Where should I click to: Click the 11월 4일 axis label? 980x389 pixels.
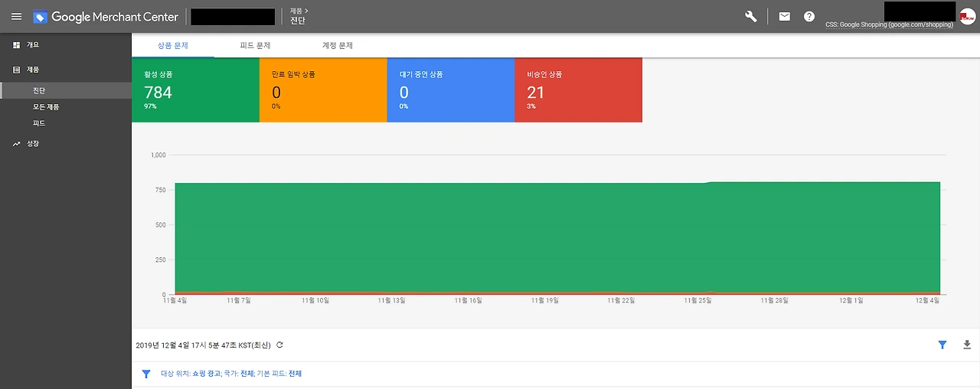(175, 301)
